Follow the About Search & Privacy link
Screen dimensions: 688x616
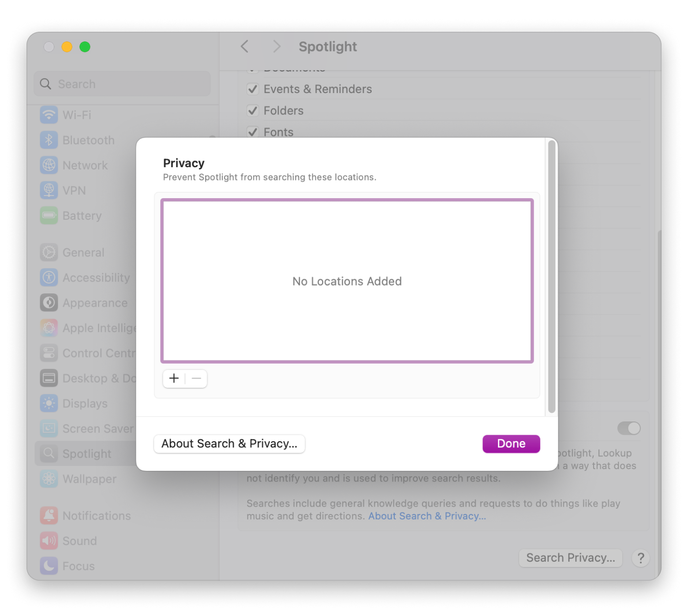427,516
